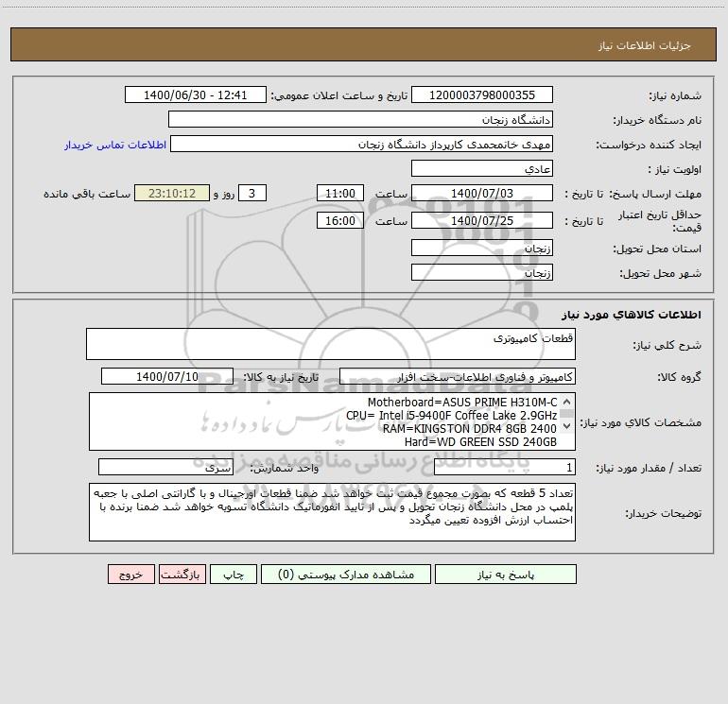The image size is (728, 704).
Task: Click delivery province field 'زنجان'
Action: pyautogui.click(x=482, y=248)
